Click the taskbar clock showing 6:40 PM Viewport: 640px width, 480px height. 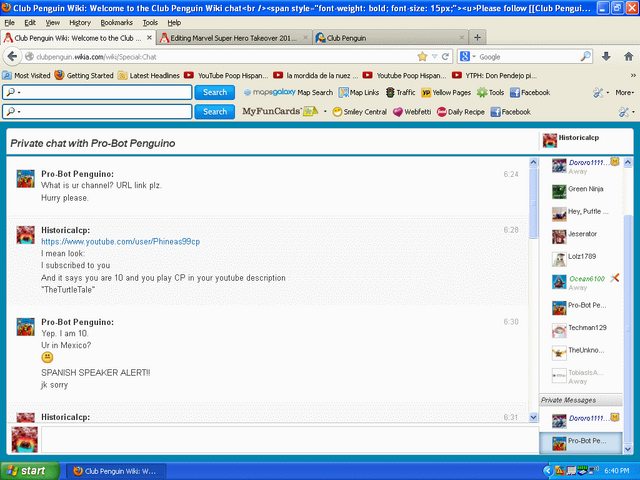point(617,471)
